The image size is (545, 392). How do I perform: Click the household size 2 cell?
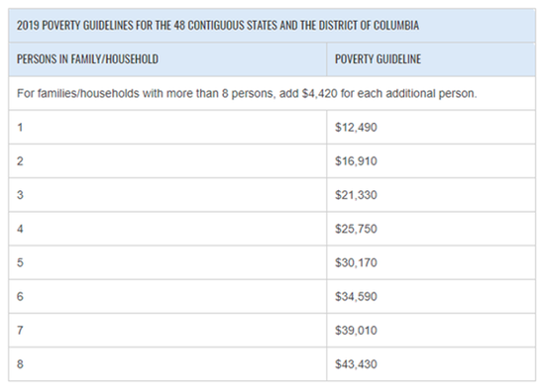tap(167, 161)
